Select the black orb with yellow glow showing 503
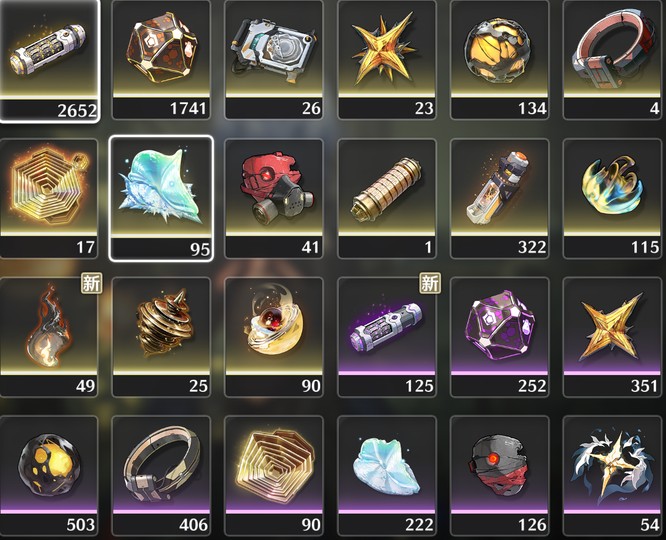This screenshot has width=666, height=540. (49, 475)
